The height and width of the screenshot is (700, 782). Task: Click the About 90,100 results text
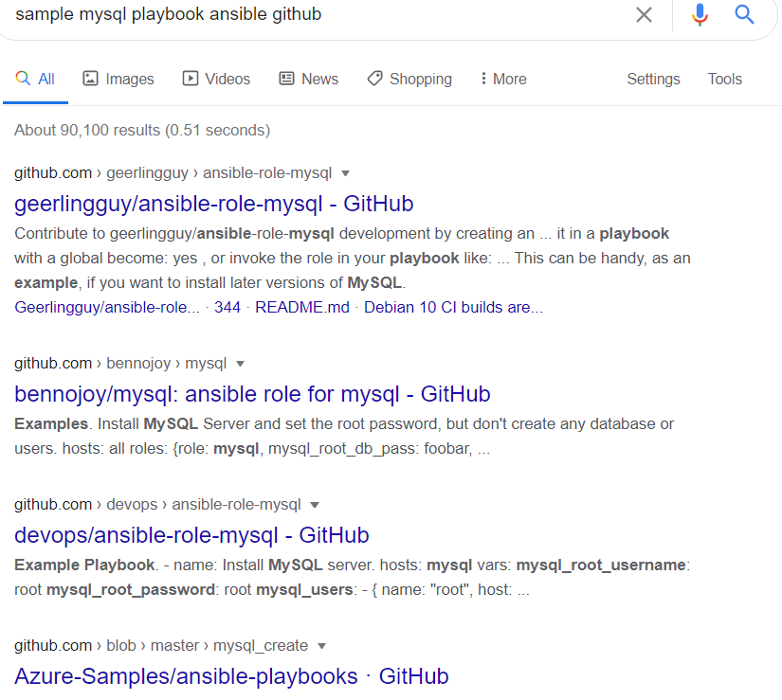point(142,130)
